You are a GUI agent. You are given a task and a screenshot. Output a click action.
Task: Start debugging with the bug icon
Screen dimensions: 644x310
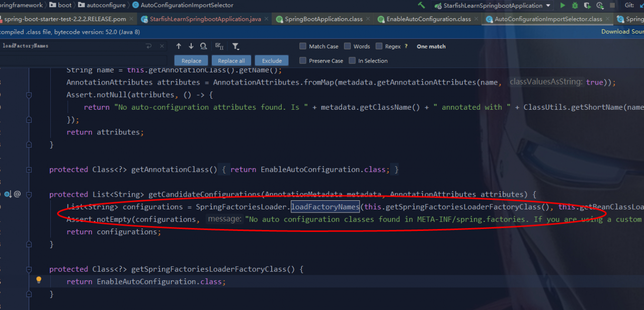coord(575,5)
